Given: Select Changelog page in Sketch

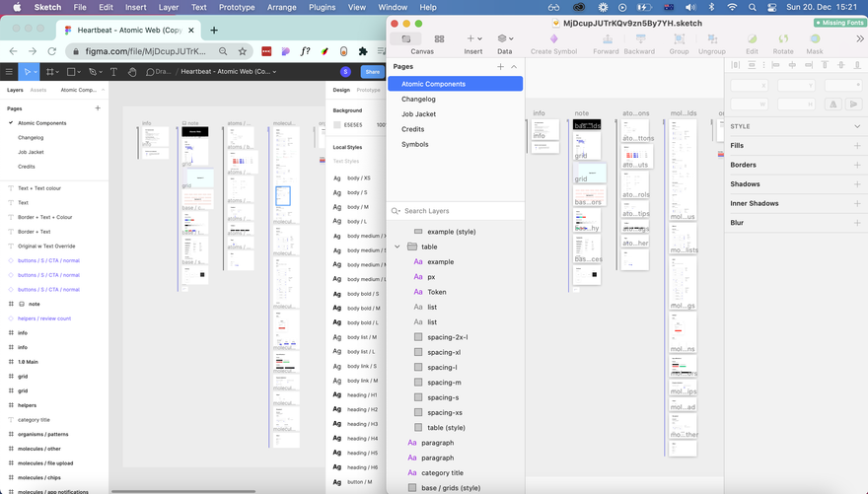Looking at the screenshot, I should [x=418, y=99].
